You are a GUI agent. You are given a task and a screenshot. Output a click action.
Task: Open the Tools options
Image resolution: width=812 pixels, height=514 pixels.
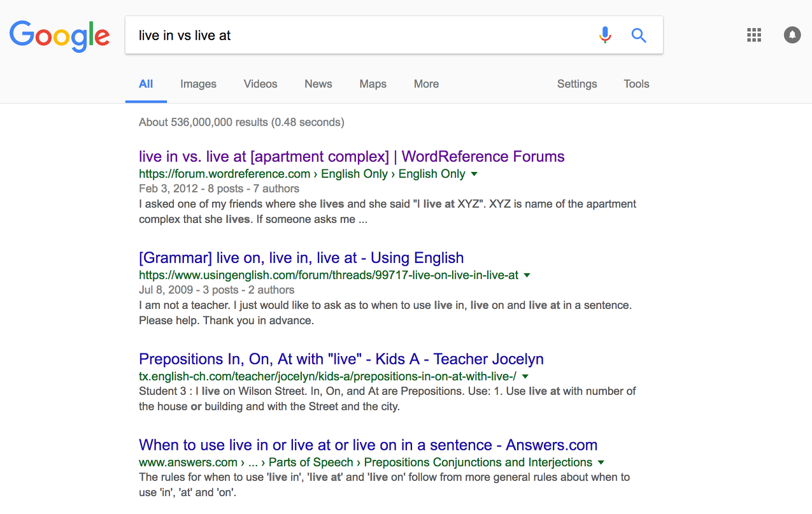click(636, 83)
